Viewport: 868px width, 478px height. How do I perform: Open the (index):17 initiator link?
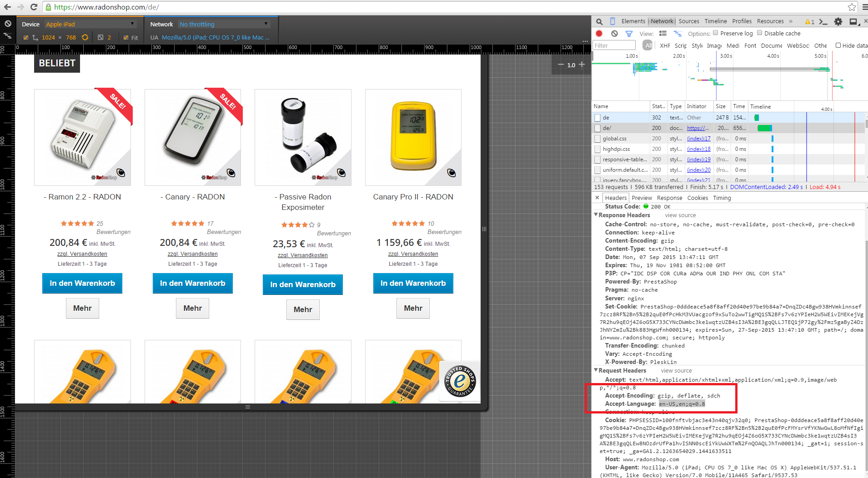click(698, 139)
